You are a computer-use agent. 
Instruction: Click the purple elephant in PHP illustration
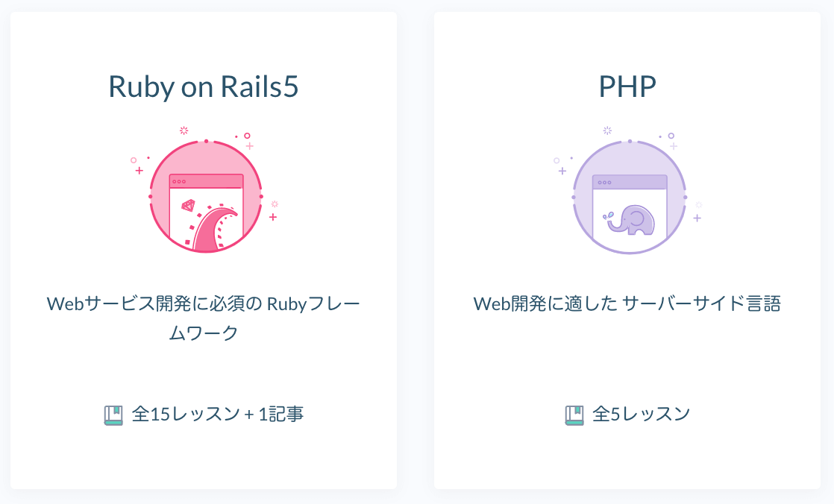click(x=631, y=220)
